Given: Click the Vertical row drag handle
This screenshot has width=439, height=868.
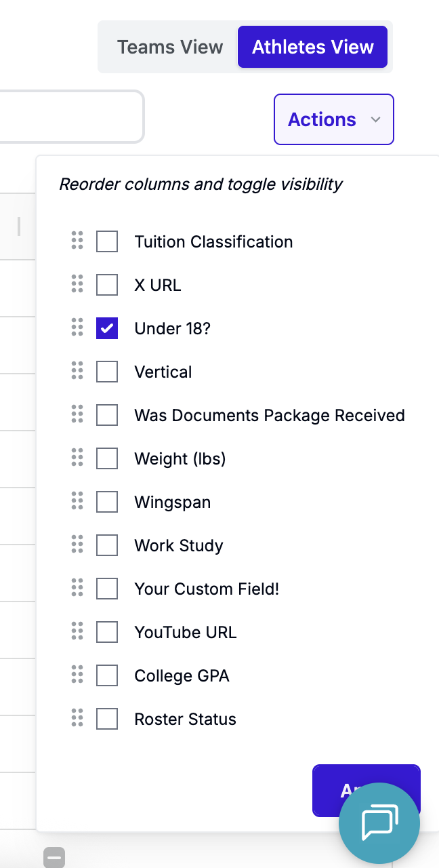Looking at the screenshot, I should (77, 371).
